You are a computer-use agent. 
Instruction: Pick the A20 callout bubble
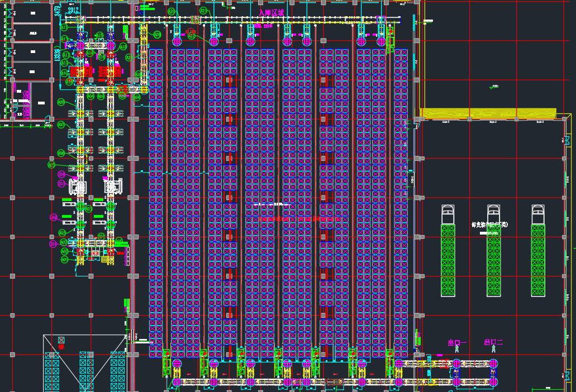172,12
